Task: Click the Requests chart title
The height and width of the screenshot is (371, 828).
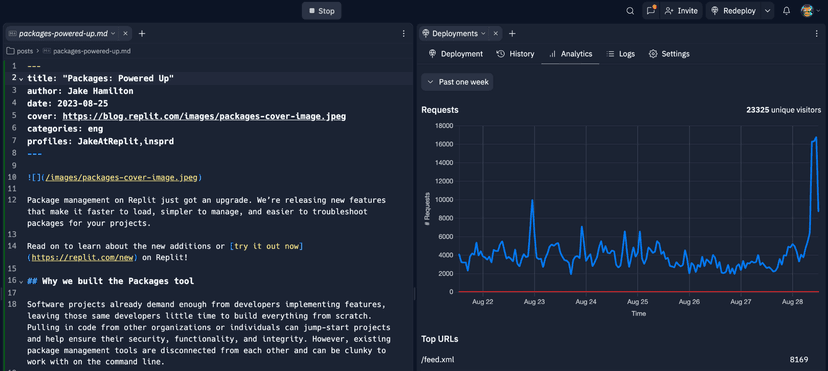Action: [x=440, y=110]
